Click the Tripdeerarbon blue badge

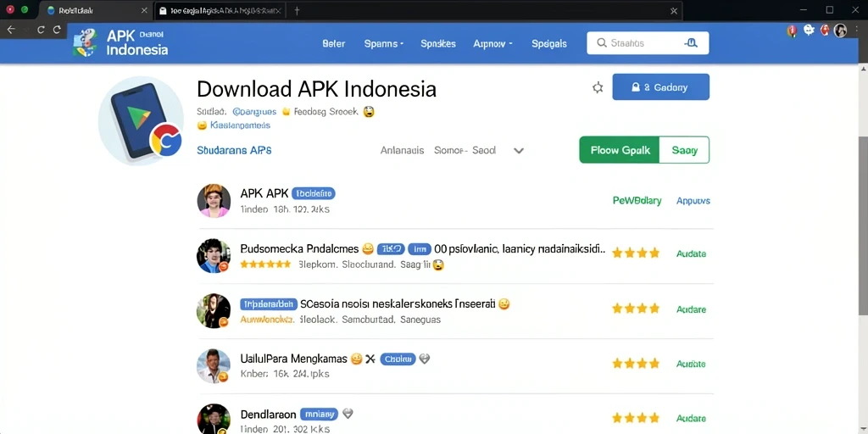pos(269,304)
